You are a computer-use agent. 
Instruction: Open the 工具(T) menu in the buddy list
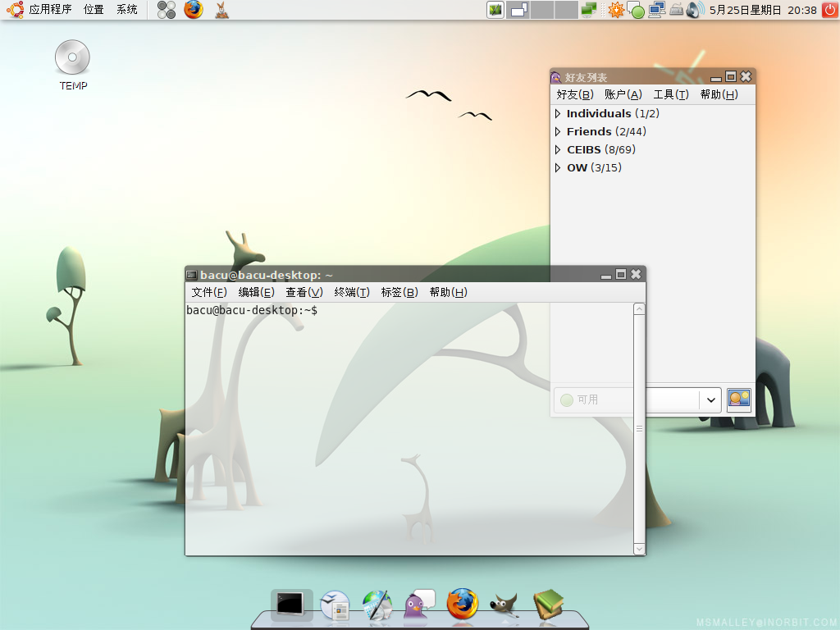(x=671, y=95)
